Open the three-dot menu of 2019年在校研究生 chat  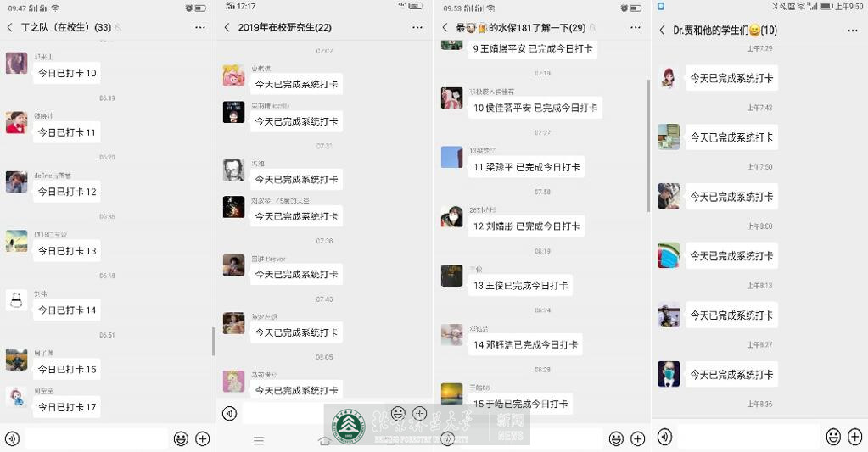[417, 27]
